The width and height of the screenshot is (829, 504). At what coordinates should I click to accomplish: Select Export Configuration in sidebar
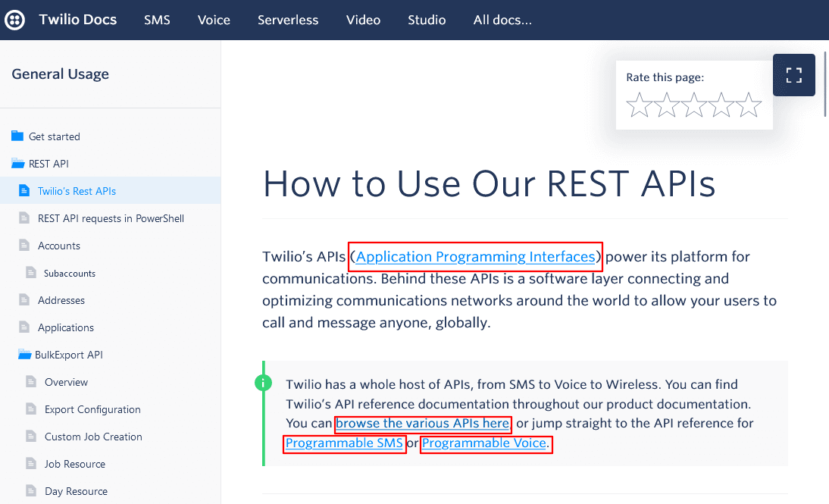(92, 409)
